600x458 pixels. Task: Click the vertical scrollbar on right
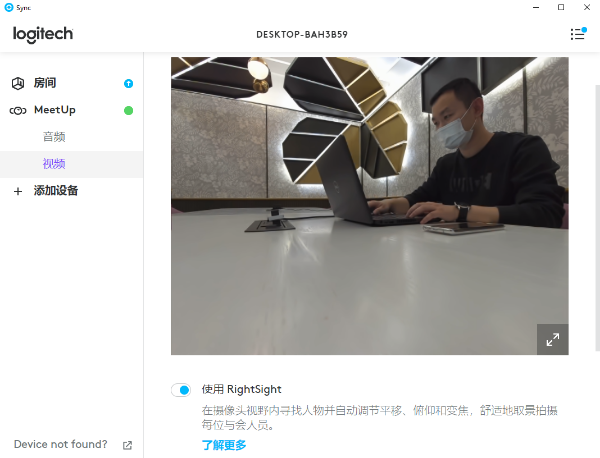click(597, 218)
